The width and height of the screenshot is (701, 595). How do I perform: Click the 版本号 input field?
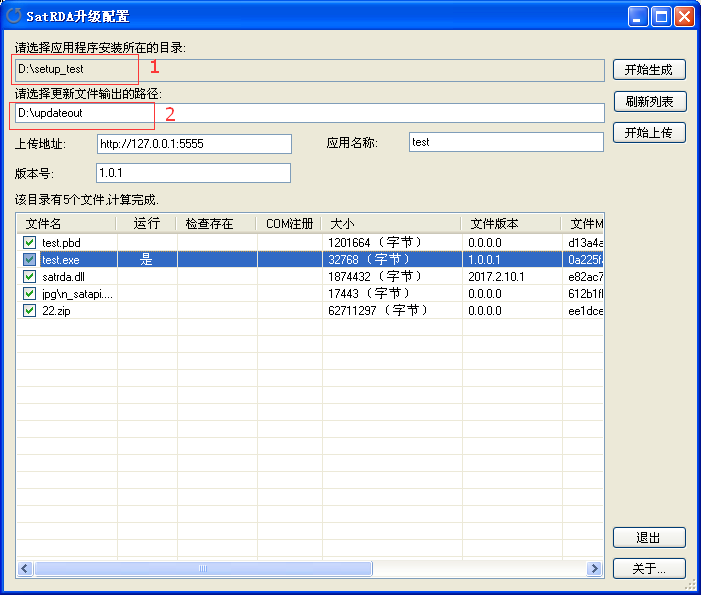pyautogui.click(x=192, y=173)
